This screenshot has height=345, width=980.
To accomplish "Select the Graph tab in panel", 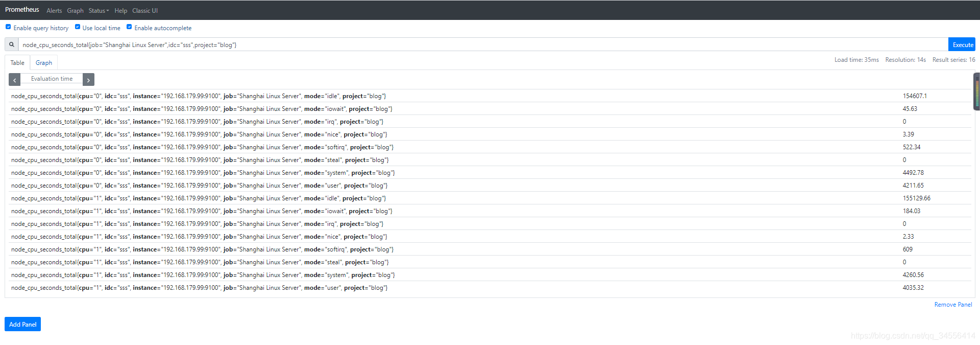I will click(x=44, y=63).
